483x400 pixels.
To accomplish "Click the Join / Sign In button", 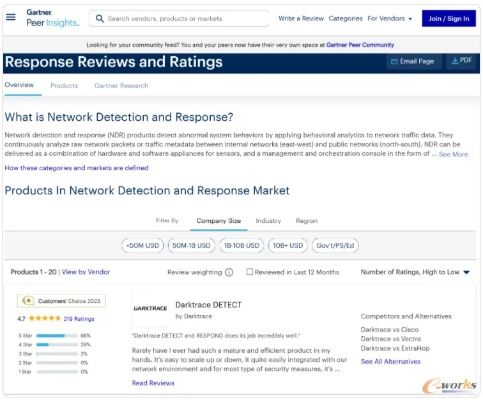I will click(449, 19).
